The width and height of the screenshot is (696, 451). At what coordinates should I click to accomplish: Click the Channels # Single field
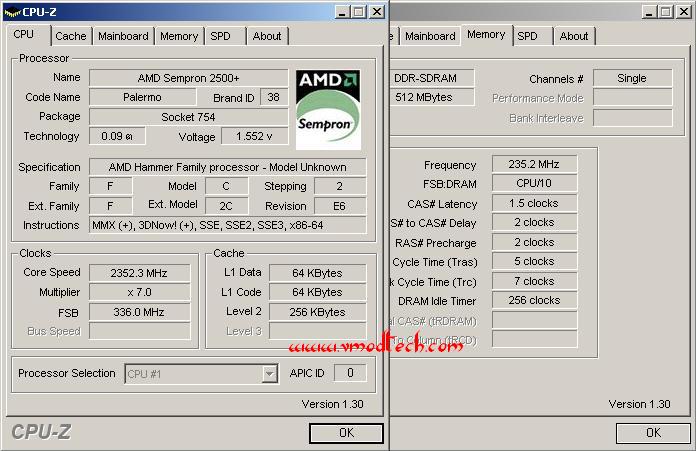pyautogui.click(x=632, y=79)
